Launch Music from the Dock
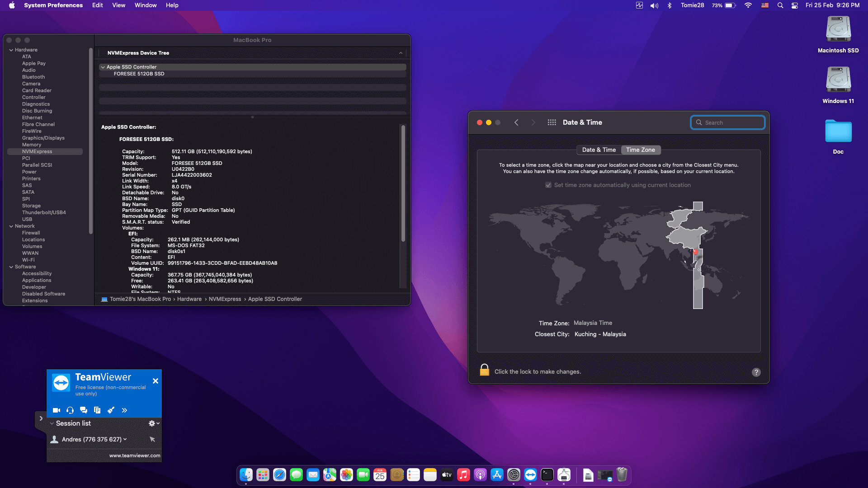Screen dimensions: 868x488 click(463, 475)
